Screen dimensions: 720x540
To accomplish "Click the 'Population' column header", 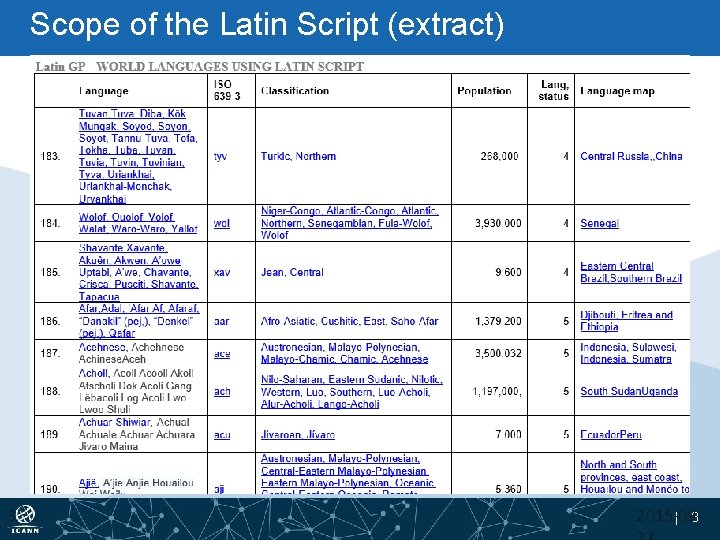I will pos(484,90).
